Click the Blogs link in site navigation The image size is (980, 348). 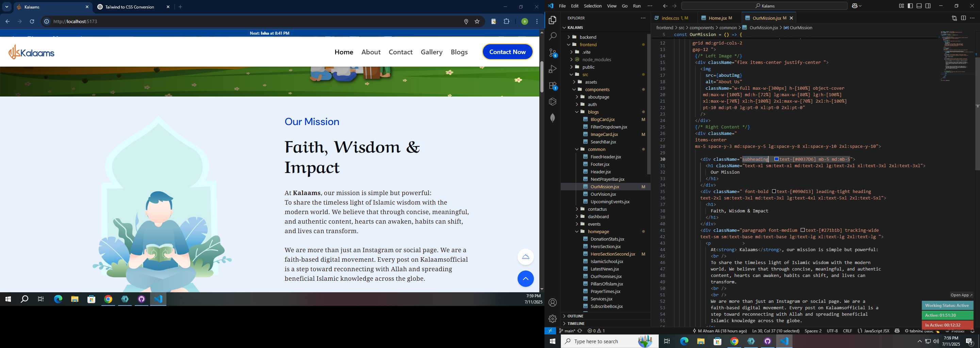pyautogui.click(x=459, y=52)
